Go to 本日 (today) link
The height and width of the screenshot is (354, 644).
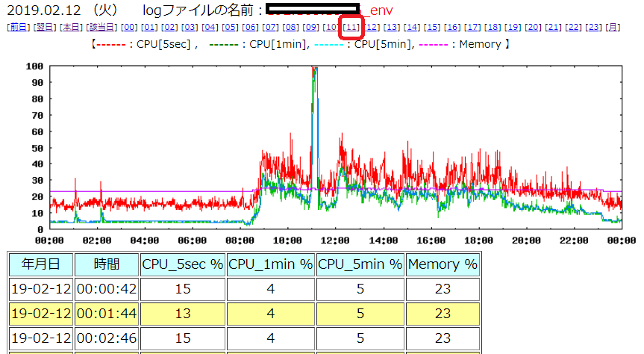(x=72, y=27)
